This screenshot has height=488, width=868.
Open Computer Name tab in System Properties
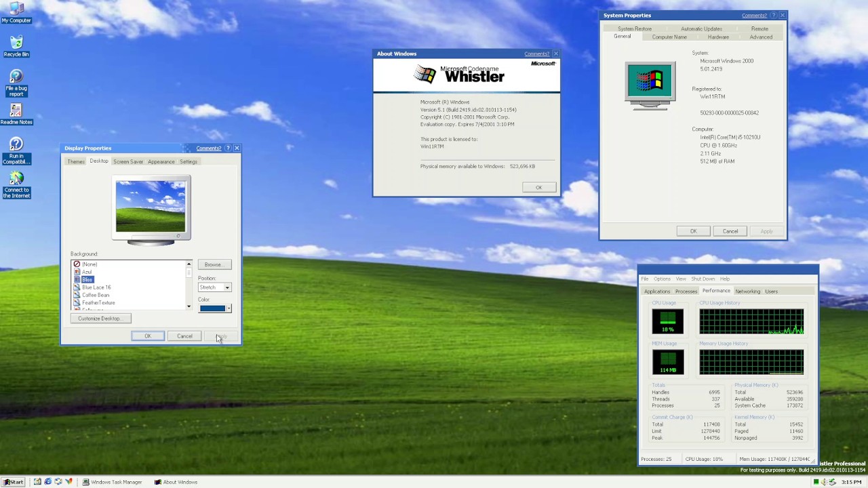coord(669,37)
